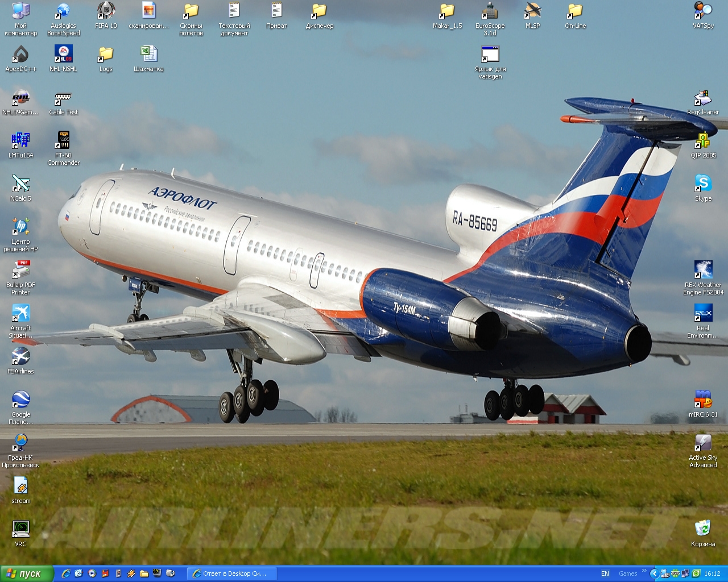Select the MLSP airplane shortcut
The width and height of the screenshot is (728, 582).
[x=533, y=16]
